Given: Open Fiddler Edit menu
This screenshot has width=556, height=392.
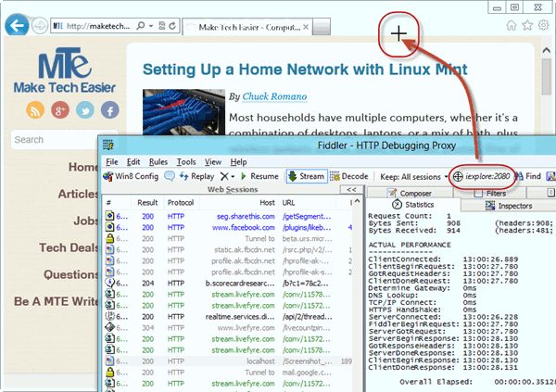Looking at the screenshot, I should [x=133, y=162].
